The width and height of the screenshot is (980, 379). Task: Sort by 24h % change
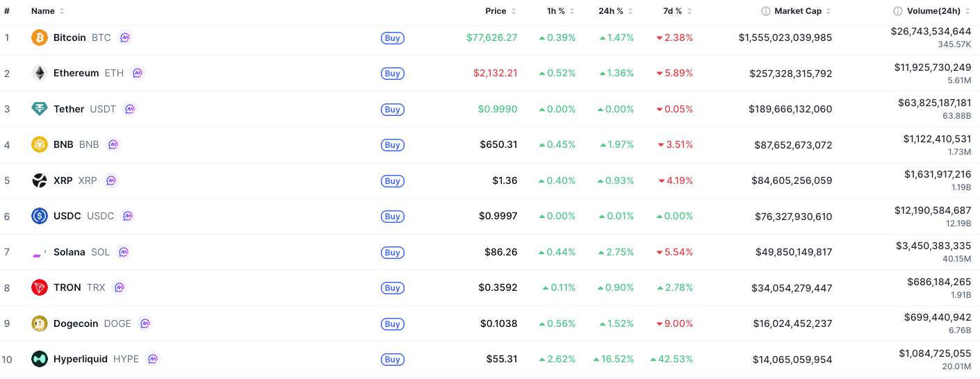[x=616, y=11]
